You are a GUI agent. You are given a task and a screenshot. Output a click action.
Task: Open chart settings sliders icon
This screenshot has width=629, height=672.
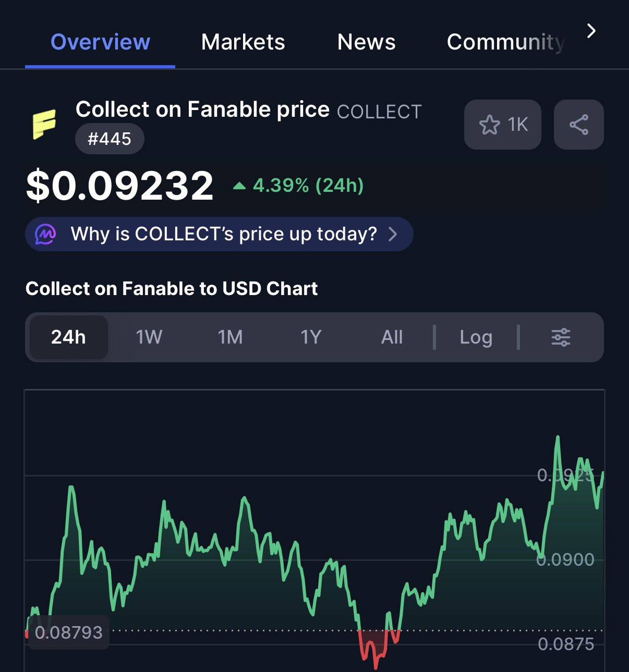(561, 337)
